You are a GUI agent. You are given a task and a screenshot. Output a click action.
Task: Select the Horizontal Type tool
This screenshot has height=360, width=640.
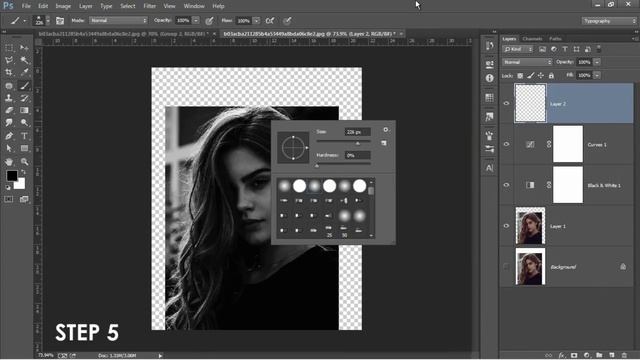coord(24,136)
